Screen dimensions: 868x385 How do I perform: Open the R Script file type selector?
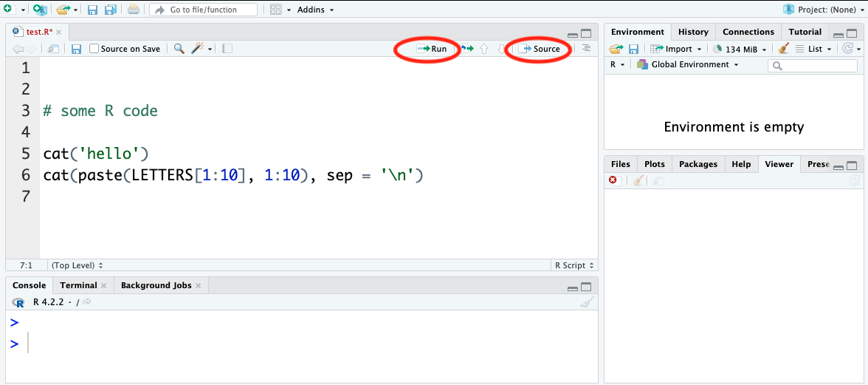(x=574, y=265)
